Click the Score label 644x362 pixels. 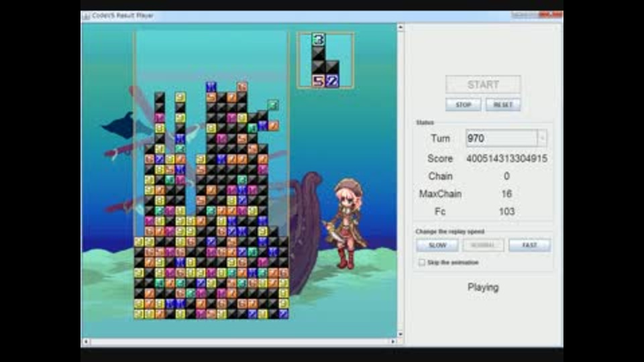(440, 158)
